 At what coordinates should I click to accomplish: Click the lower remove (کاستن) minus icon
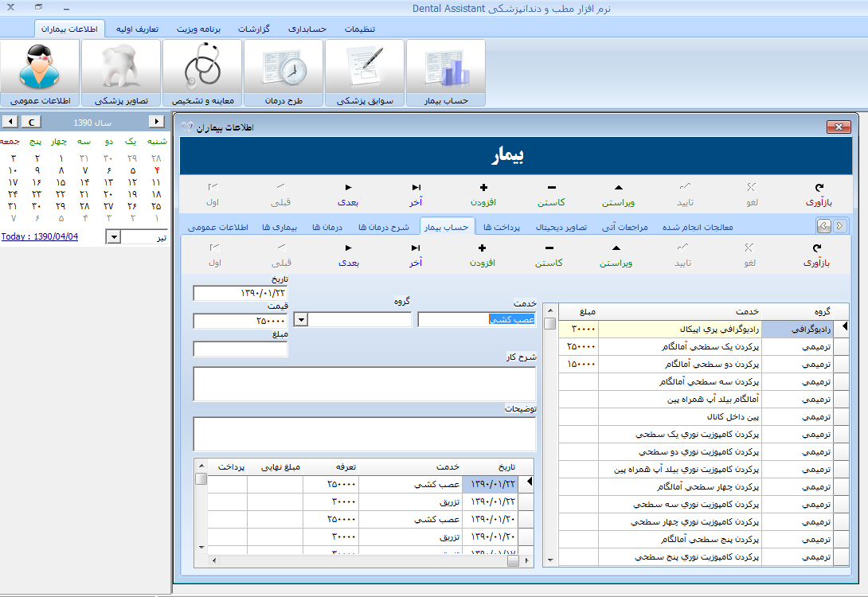click(x=549, y=248)
